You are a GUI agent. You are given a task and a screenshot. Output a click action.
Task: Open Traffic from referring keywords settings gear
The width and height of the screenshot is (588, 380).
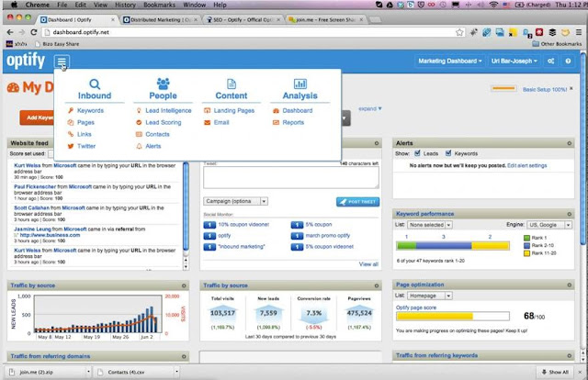point(570,355)
